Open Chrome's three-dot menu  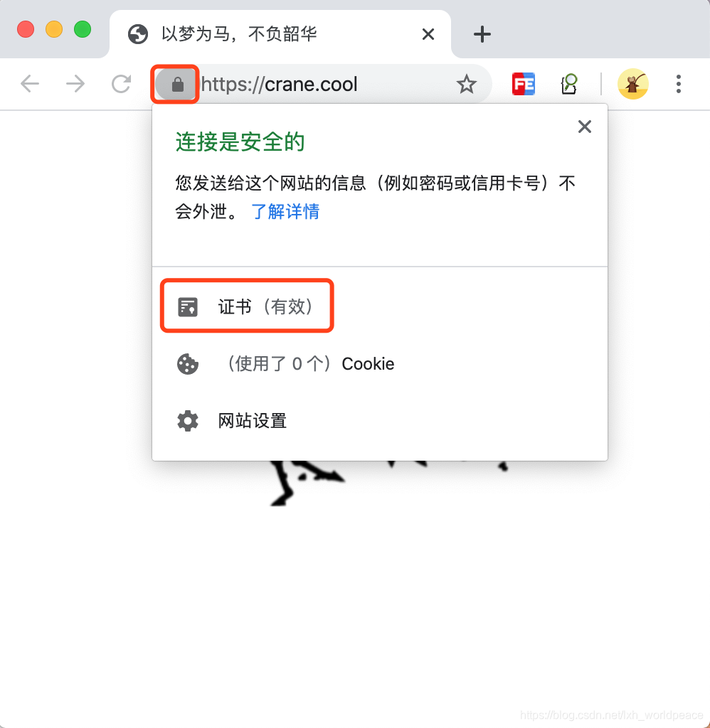(679, 84)
